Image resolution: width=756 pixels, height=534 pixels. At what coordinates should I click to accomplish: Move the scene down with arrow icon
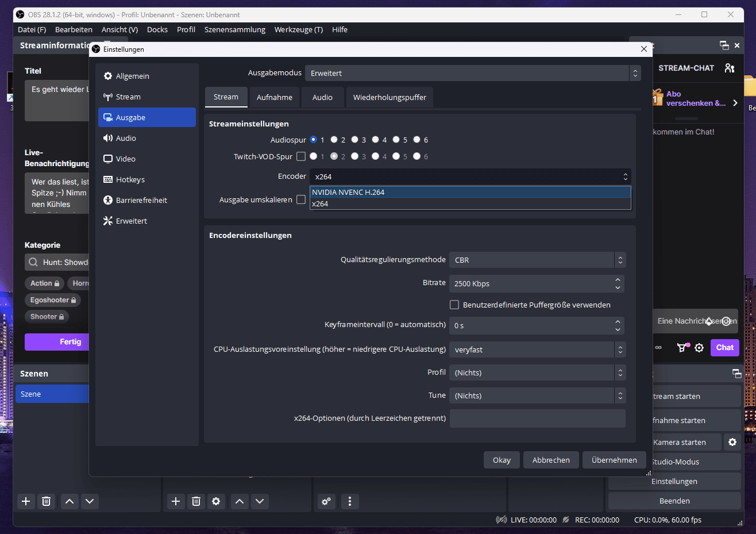pos(90,501)
